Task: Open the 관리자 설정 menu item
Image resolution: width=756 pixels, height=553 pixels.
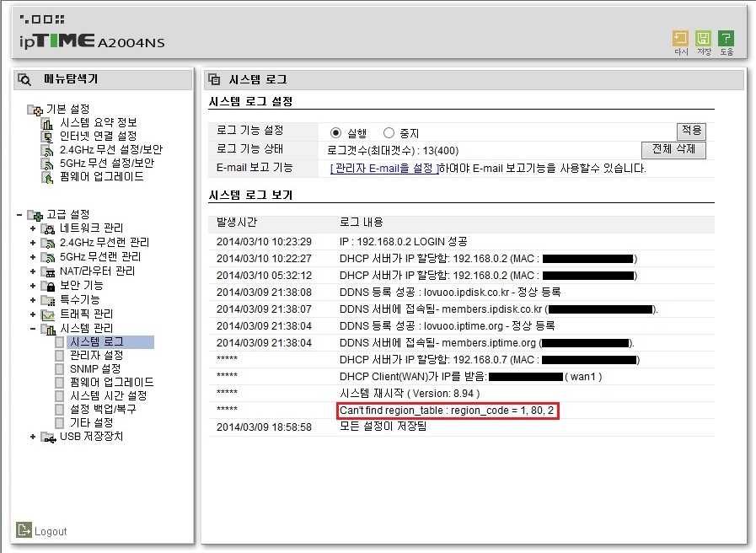Action: (x=96, y=356)
